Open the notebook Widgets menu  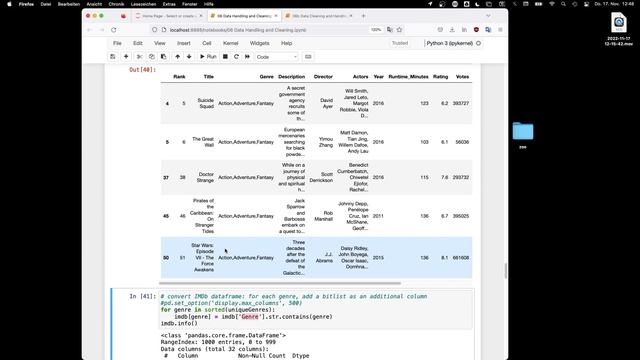click(260, 43)
